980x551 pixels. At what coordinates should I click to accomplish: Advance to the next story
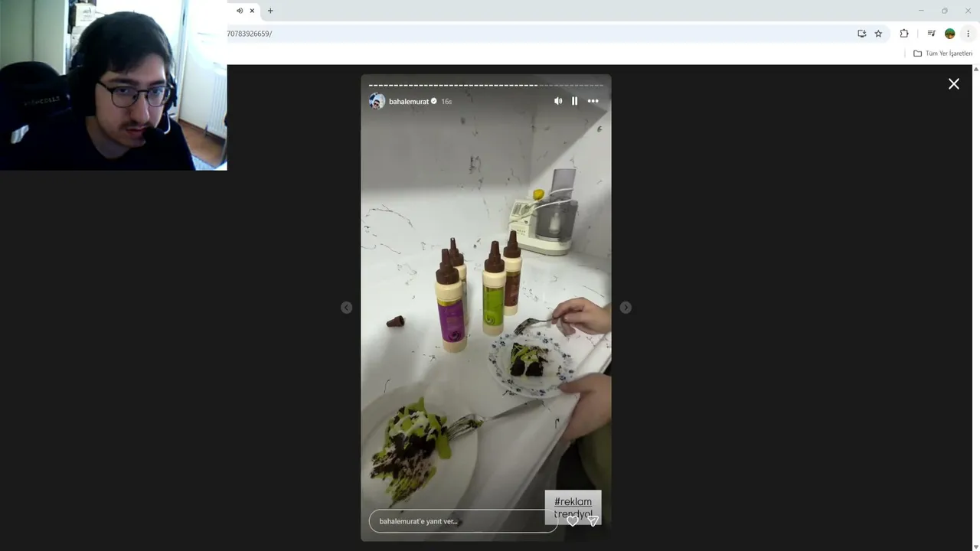tap(626, 308)
